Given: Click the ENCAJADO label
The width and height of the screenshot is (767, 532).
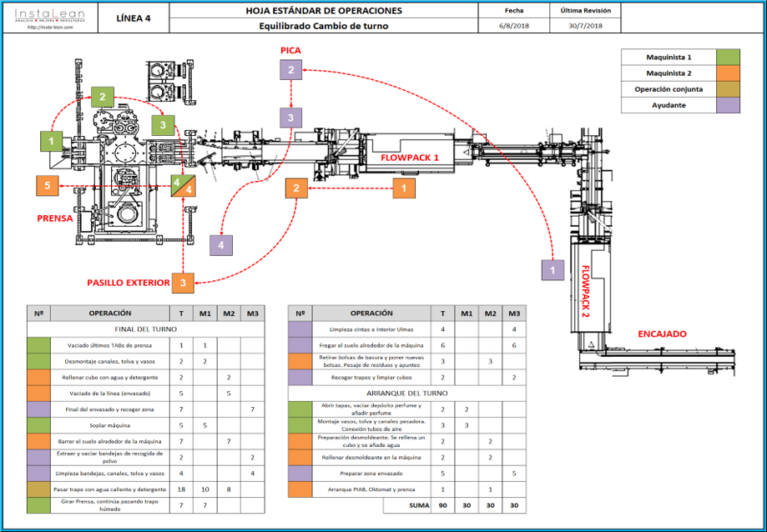Looking at the screenshot, I should click(663, 334).
